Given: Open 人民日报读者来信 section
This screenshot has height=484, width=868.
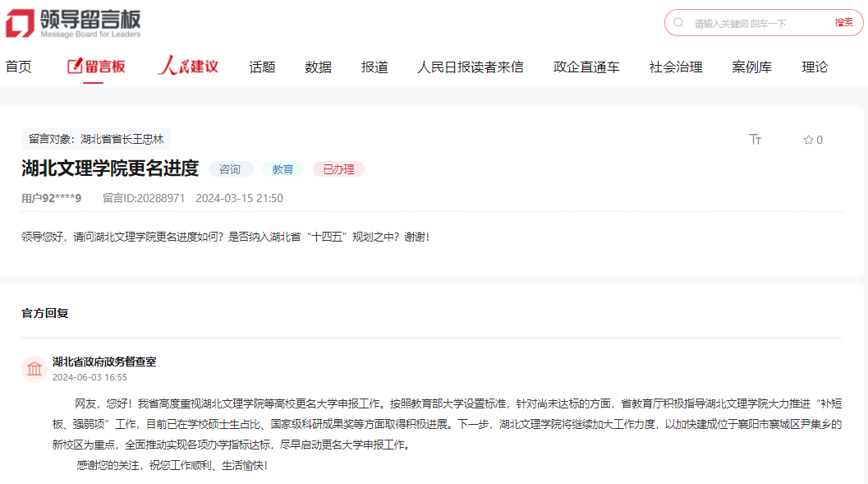Looking at the screenshot, I should click(x=470, y=67).
